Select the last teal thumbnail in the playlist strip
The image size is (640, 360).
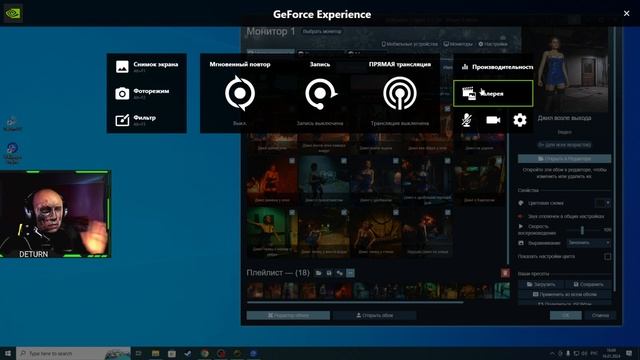(x=502, y=291)
